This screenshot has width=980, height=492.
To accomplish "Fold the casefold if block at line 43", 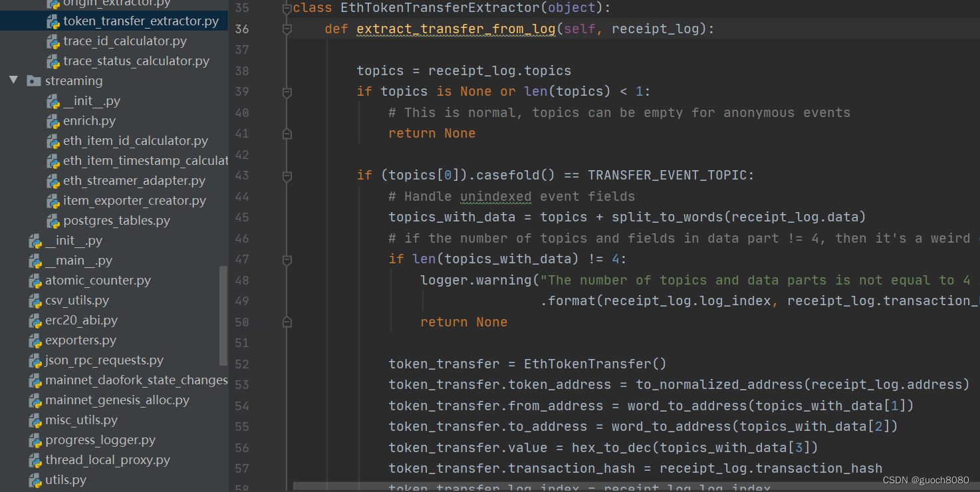I will tap(287, 176).
